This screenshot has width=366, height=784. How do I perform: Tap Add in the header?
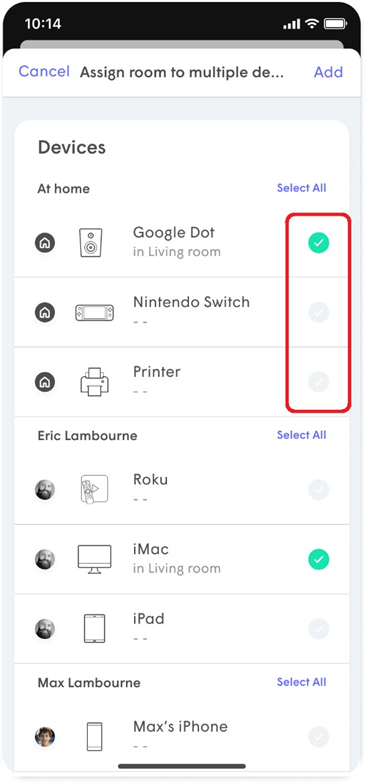pos(328,72)
